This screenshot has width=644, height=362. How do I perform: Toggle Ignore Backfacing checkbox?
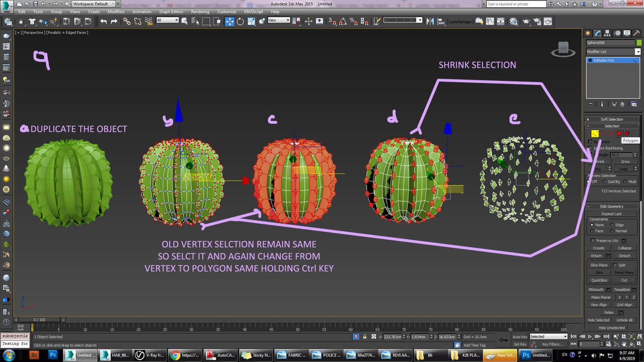pos(591,148)
